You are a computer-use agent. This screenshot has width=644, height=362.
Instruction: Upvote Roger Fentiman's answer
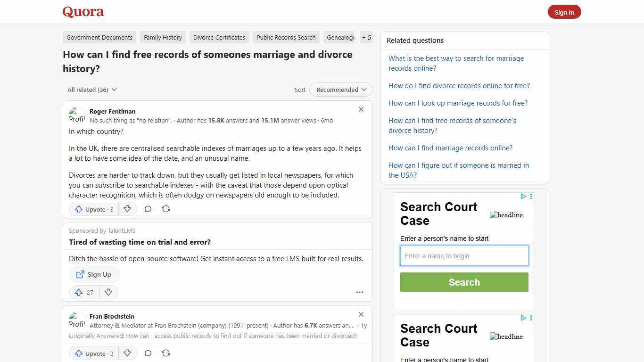click(93, 209)
